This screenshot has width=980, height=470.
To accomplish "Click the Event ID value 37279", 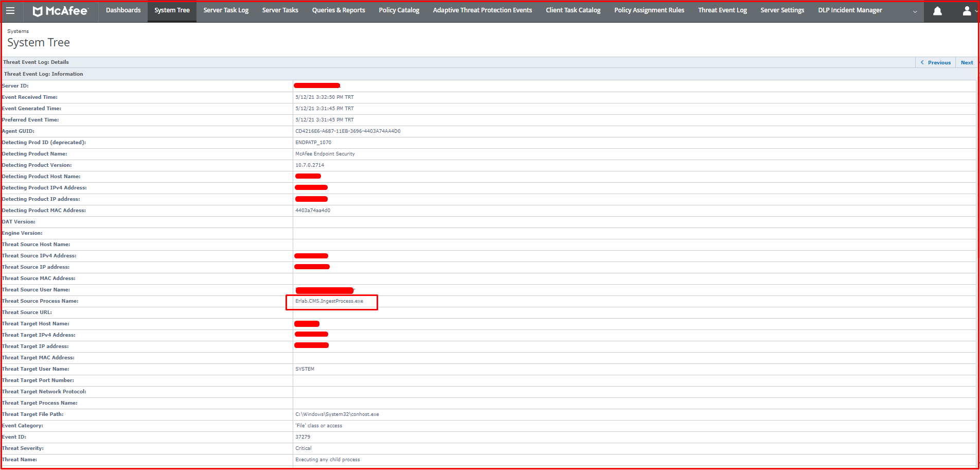I will (303, 437).
